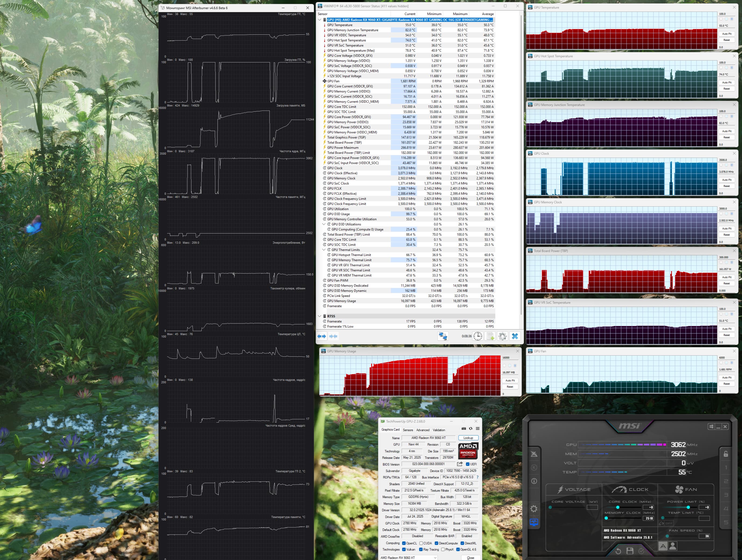Toggle the CUDA checkbox in GPU-Z
742x560 pixels.
(x=421, y=543)
